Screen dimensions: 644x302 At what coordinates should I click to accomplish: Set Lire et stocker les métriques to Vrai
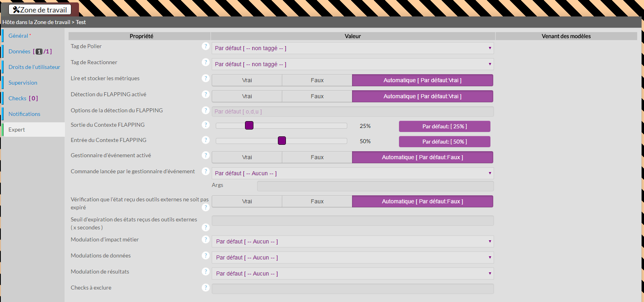coord(247,80)
